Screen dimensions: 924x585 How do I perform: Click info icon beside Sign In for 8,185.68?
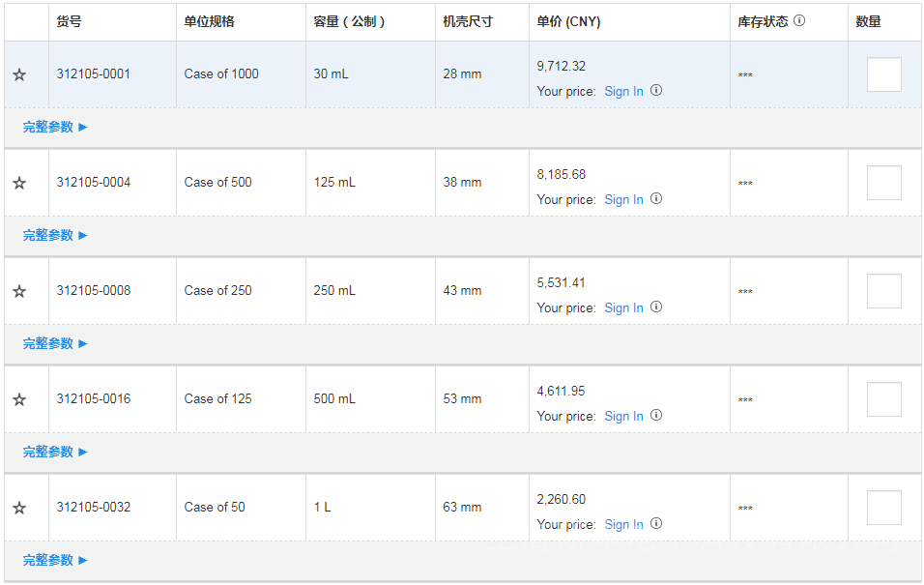tap(656, 198)
